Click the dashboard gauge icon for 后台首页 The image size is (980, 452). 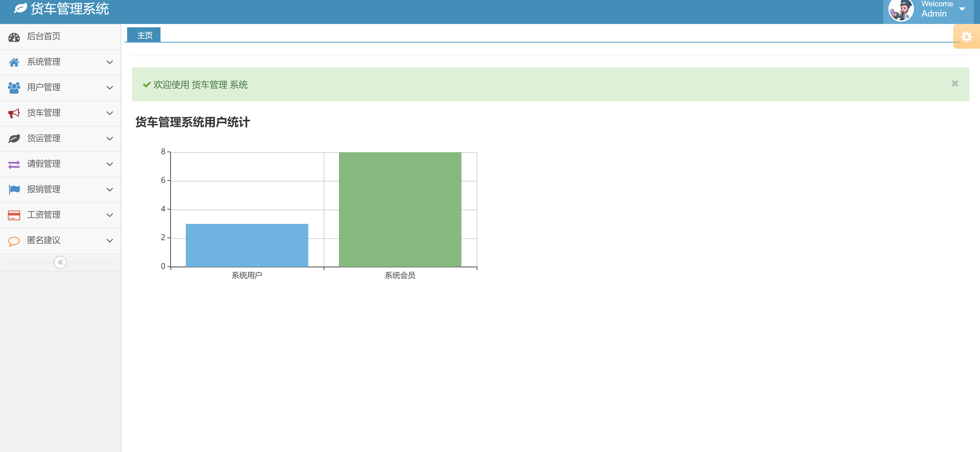coord(14,37)
